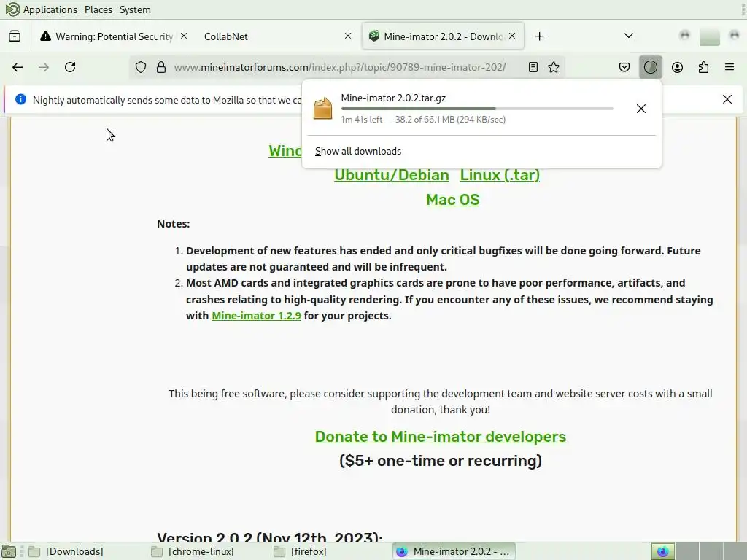Reload the current page
The height and width of the screenshot is (560, 747).
click(70, 67)
